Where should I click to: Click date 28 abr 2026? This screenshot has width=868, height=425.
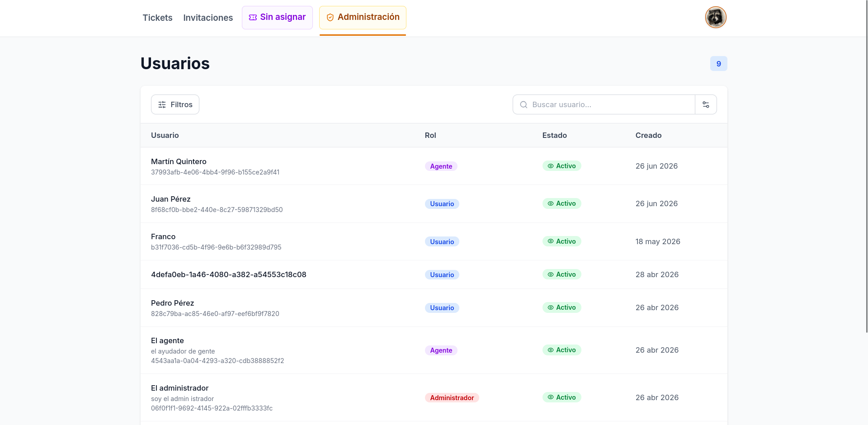point(657,274)
